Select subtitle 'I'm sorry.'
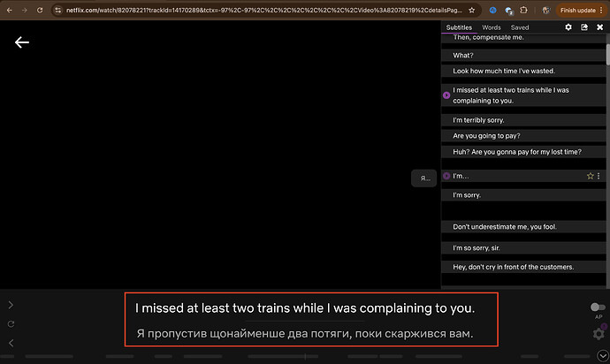This screenshot has height=364, width=610. click(523, 195)
